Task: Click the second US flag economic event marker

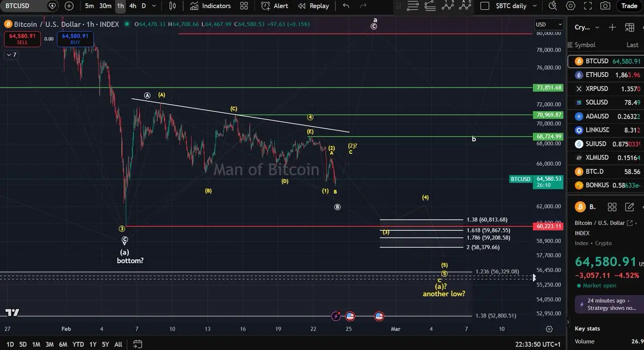Action: point(379,316)
